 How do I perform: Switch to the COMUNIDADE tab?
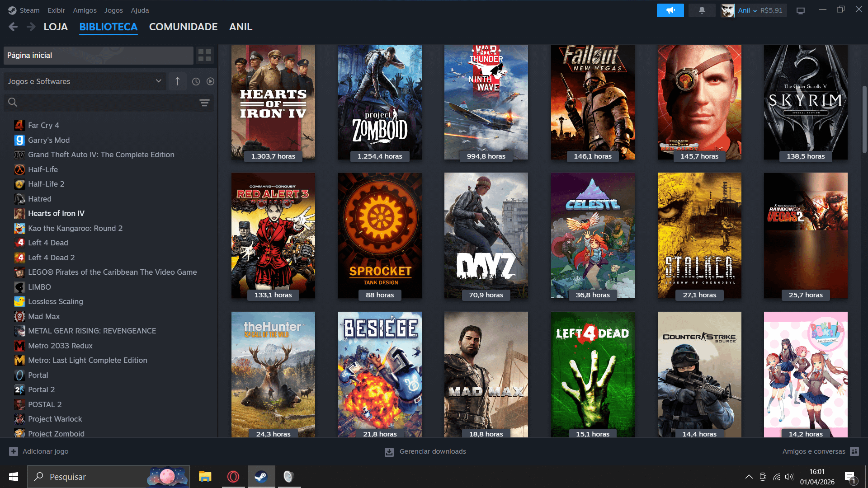(183, 27)
